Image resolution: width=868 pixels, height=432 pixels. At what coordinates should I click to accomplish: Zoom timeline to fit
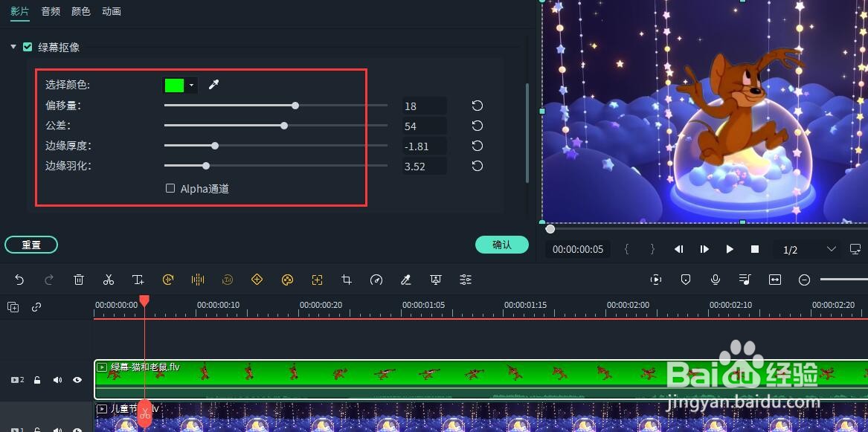[x=775, y=280]
